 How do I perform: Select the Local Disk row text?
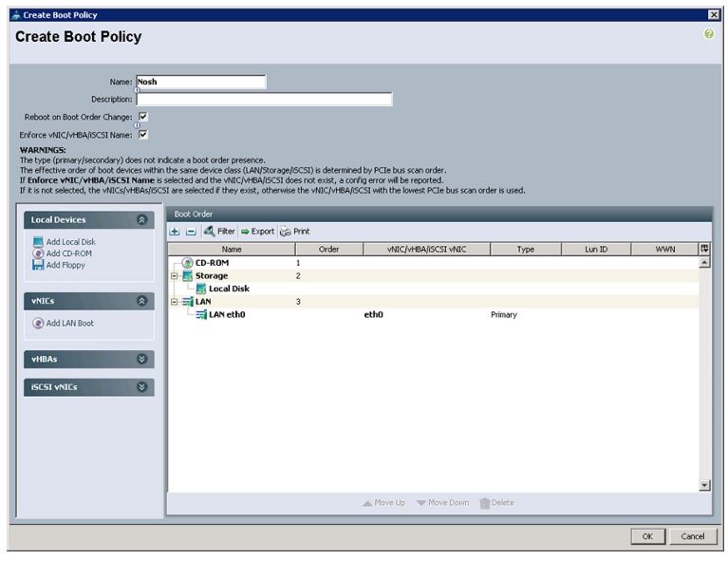pos(229,289)
